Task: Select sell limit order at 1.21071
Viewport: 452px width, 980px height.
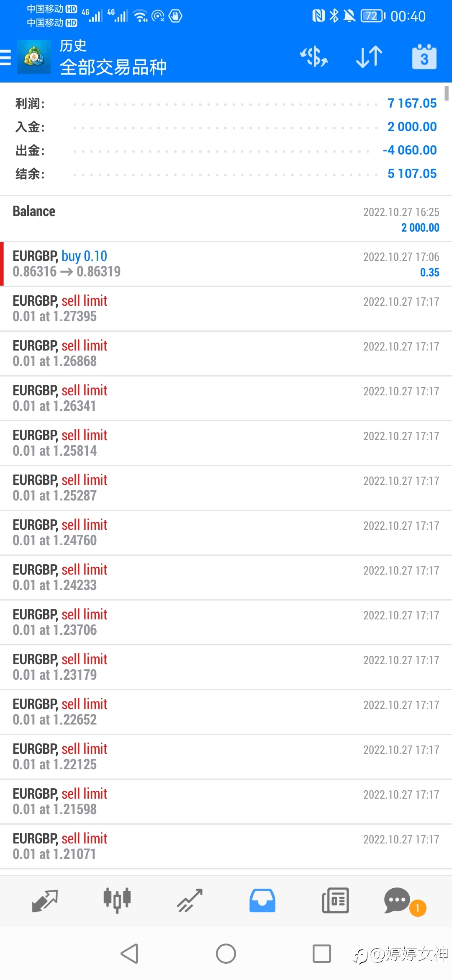Action: tap(226, 846)
